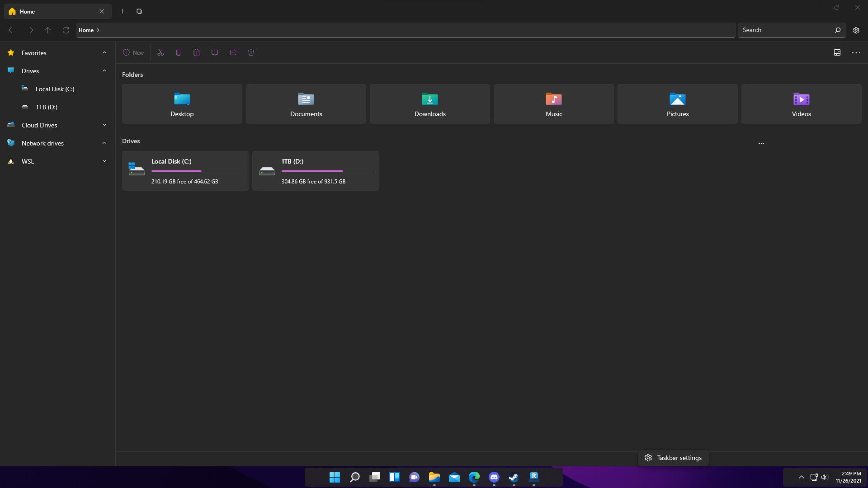The image size is (868, 488).
Task: Select 1TB (D:) in sidebar
Action: (x=47, y=107)
